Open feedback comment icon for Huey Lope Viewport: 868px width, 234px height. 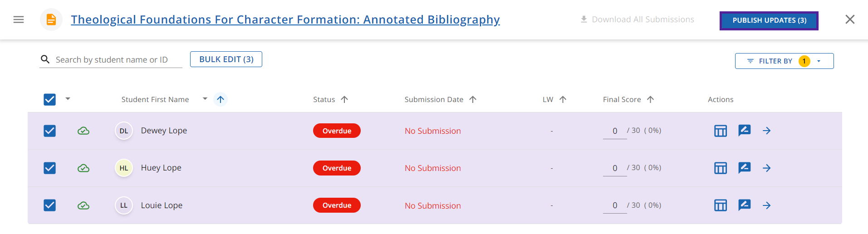[744, 168]
